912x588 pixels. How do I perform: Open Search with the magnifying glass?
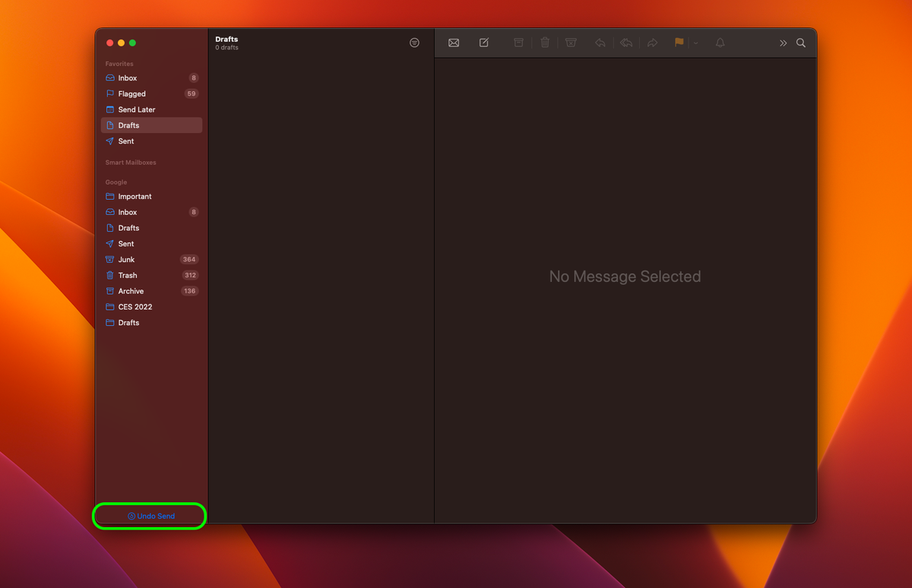click(x=800, y=43)
